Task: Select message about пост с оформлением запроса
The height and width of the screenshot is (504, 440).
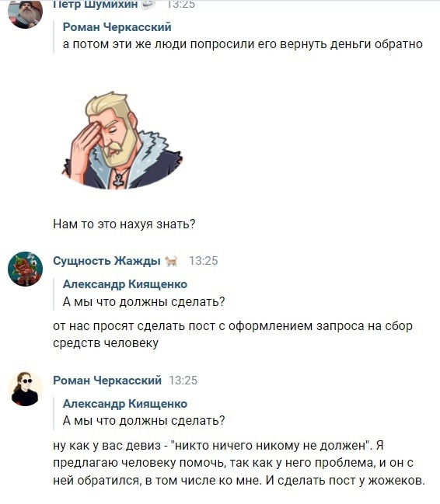Action: [x=232, y=335]
